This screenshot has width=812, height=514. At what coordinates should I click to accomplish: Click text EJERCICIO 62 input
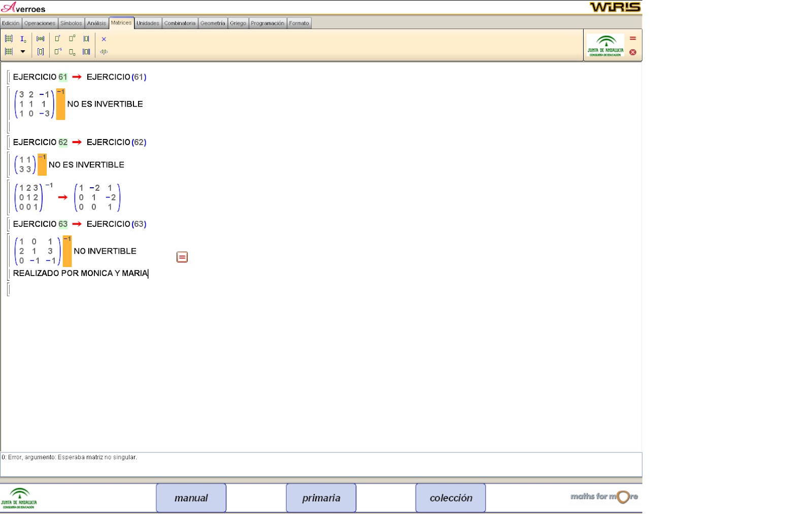40,143
